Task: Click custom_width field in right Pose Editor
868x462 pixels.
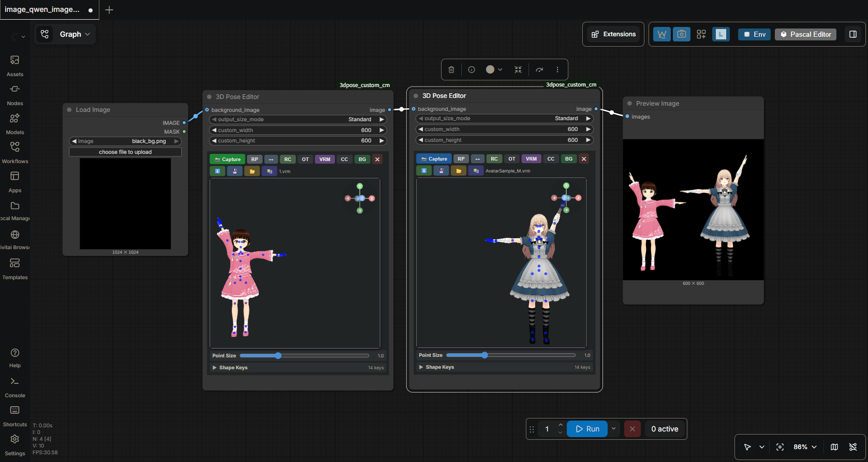Action: 504,129
